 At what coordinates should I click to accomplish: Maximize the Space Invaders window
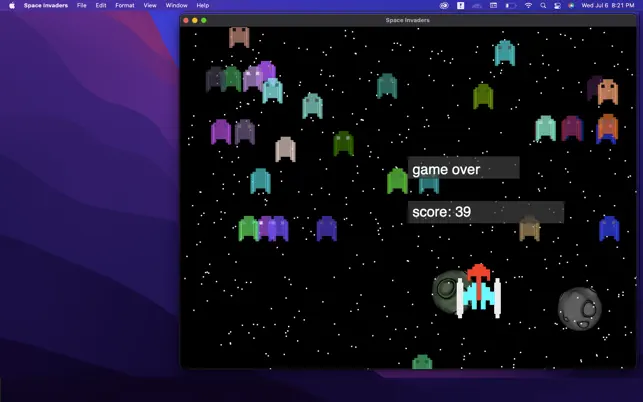coord(204,20)
